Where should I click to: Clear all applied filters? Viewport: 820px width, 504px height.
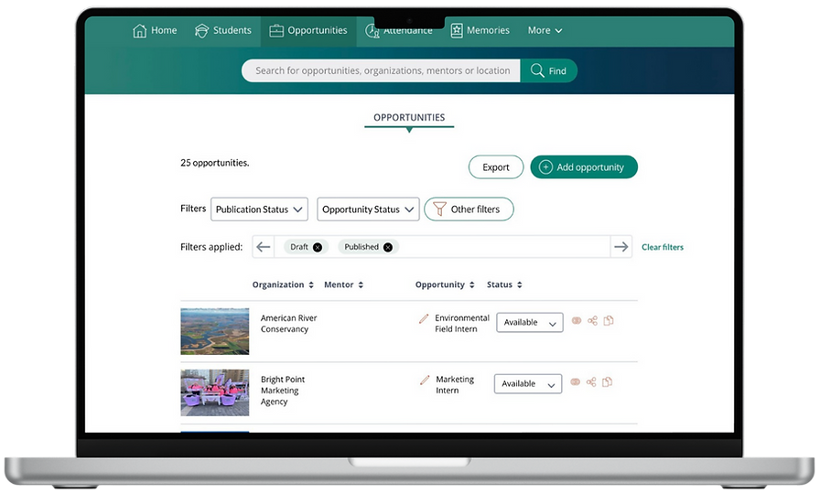point(663,247)
